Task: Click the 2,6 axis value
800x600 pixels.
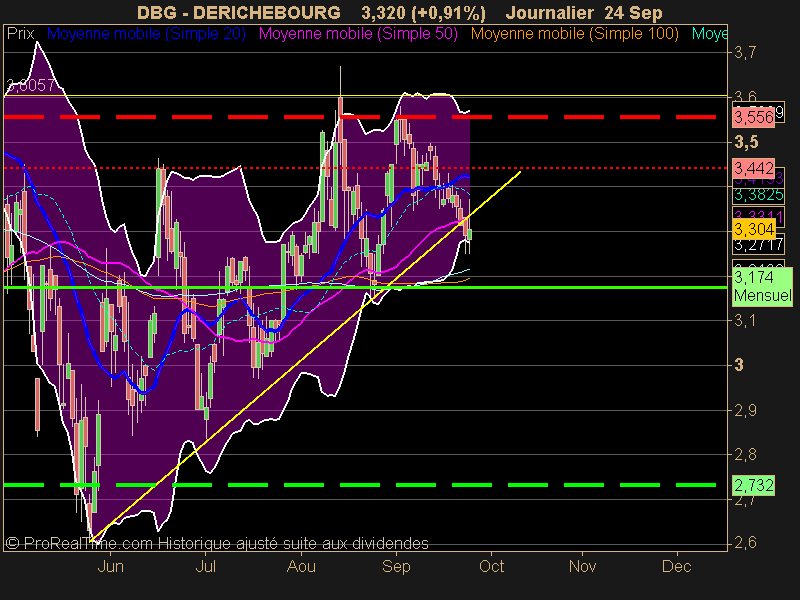Action: pos(745,542)
